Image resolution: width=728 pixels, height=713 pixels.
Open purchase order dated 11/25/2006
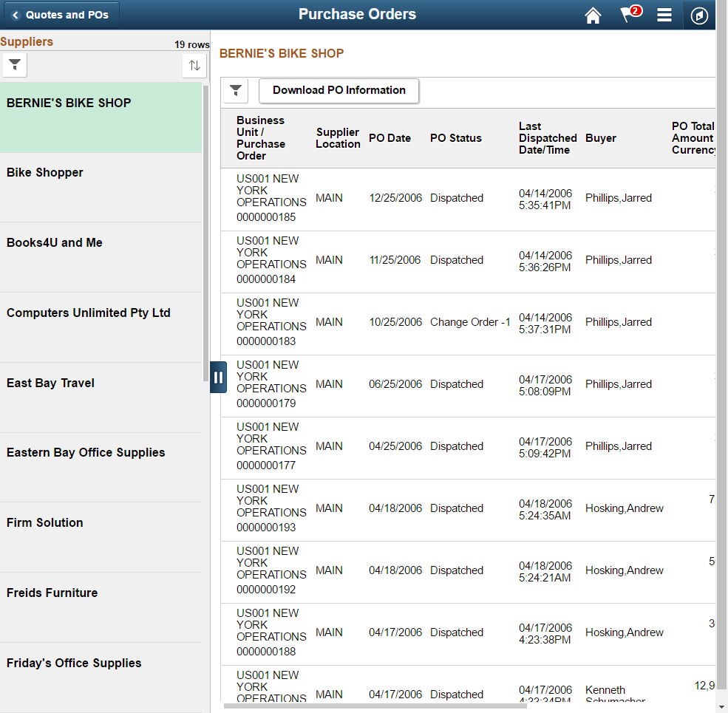(395, 259)
